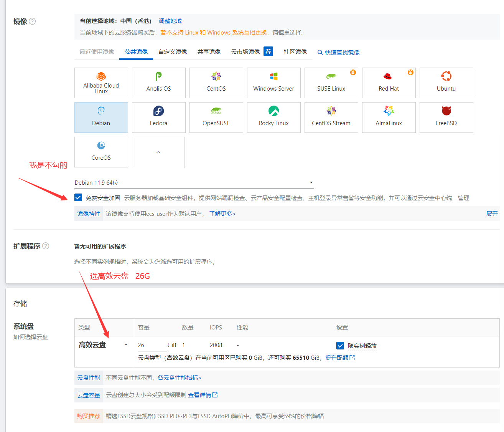Image resolution: width=504 pixels, height=432 pixels.
Task: Click the 云盘容量 tag label
Action: click(x=89, y=395)
